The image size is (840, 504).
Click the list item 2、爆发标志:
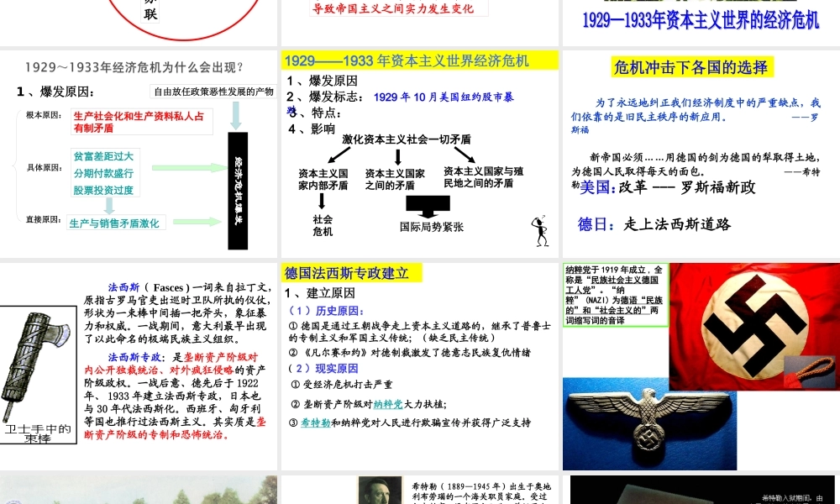pos(325,97)
